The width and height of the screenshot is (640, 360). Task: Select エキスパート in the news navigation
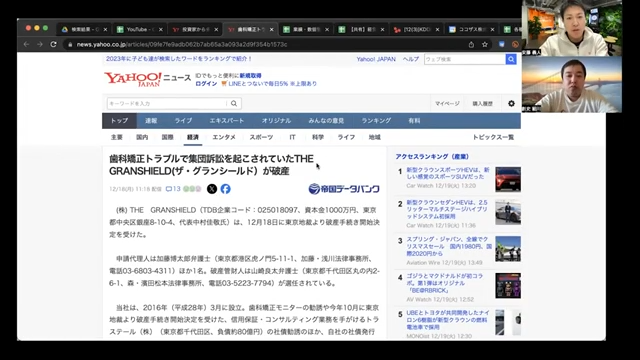tap(227, 121)
